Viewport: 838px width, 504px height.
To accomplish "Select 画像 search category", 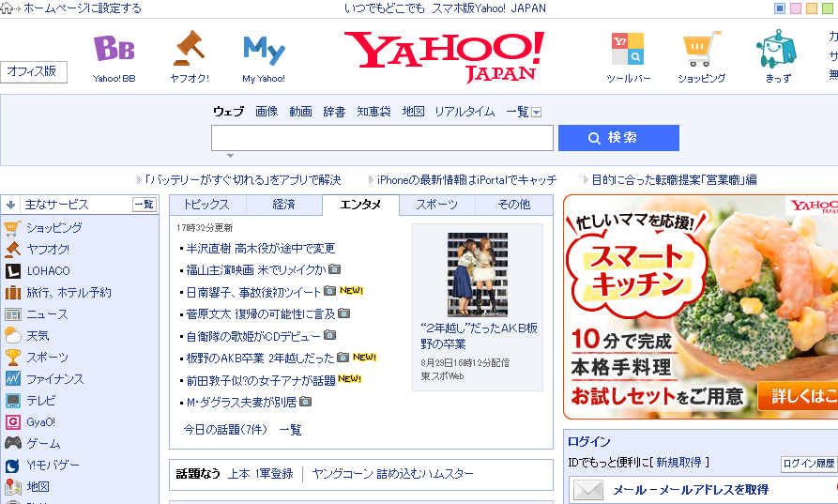I will pos(267,112).
